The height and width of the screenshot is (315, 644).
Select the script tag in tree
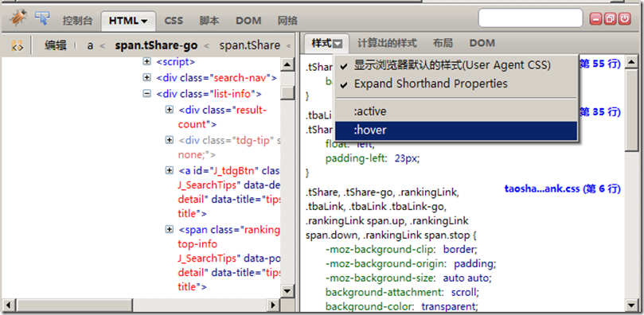[x=175, y=62]
